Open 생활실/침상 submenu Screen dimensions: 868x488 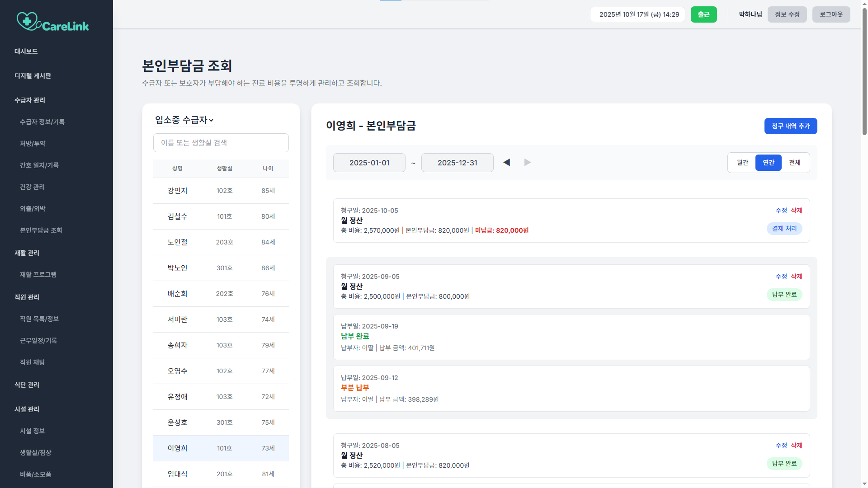point(35,453)
